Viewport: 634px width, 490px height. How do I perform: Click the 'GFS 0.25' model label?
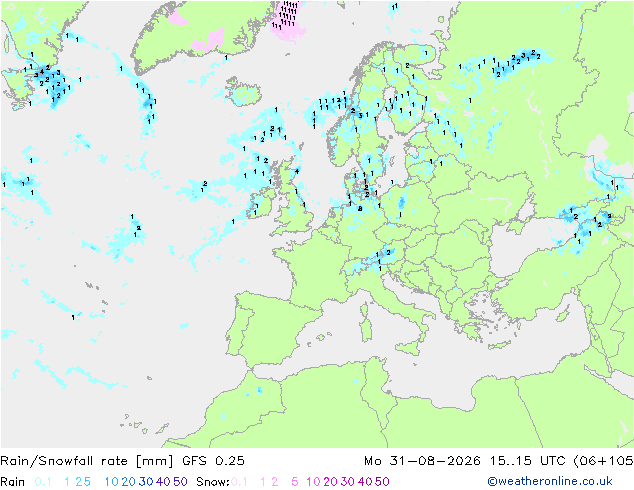click(x=213, y=461)
